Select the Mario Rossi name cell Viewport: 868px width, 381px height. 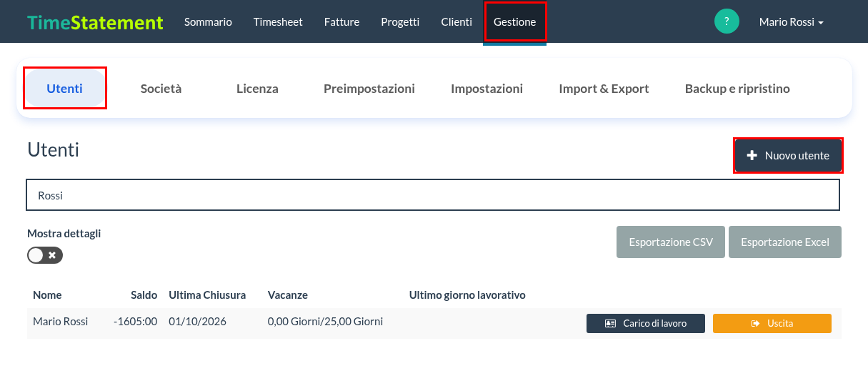pos(61,322)
